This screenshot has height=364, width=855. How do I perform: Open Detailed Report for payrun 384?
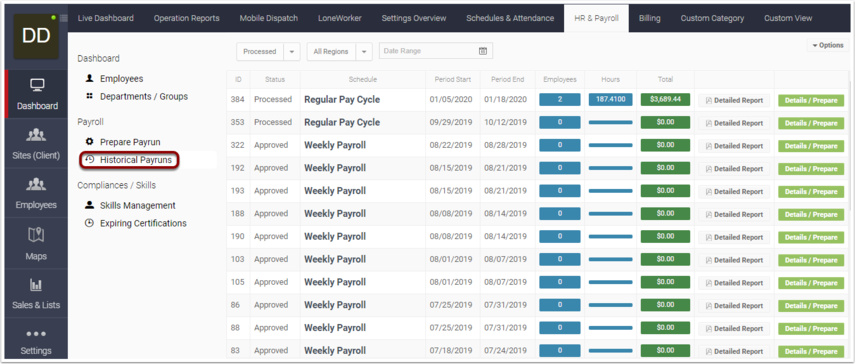[734, 100]
